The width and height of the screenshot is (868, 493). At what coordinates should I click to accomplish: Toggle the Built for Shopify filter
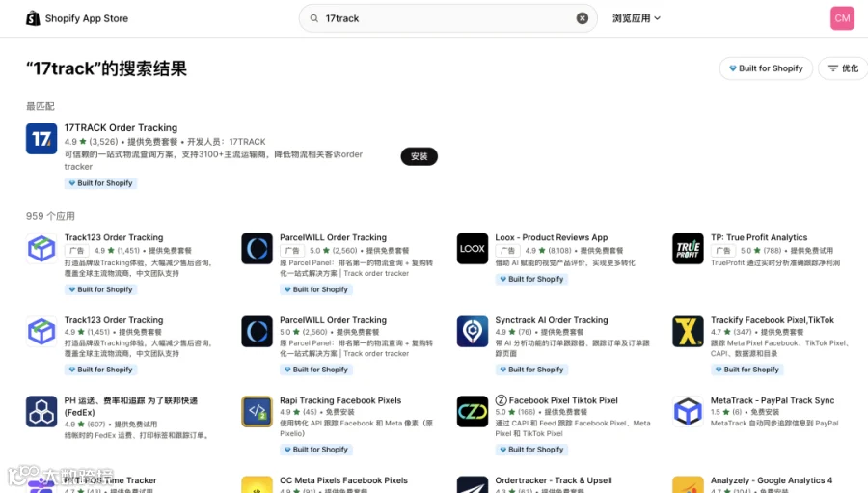pyautogui.click(x=766, y=68)
